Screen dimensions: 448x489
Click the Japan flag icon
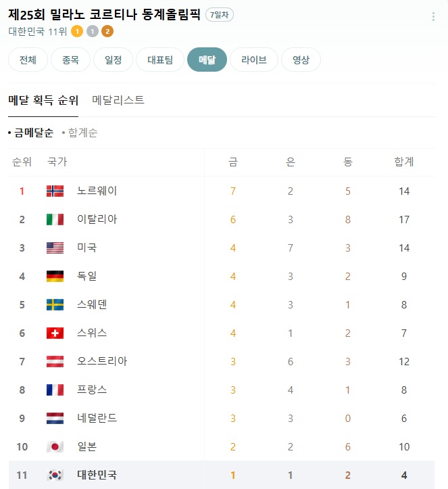tap(55, 446)
